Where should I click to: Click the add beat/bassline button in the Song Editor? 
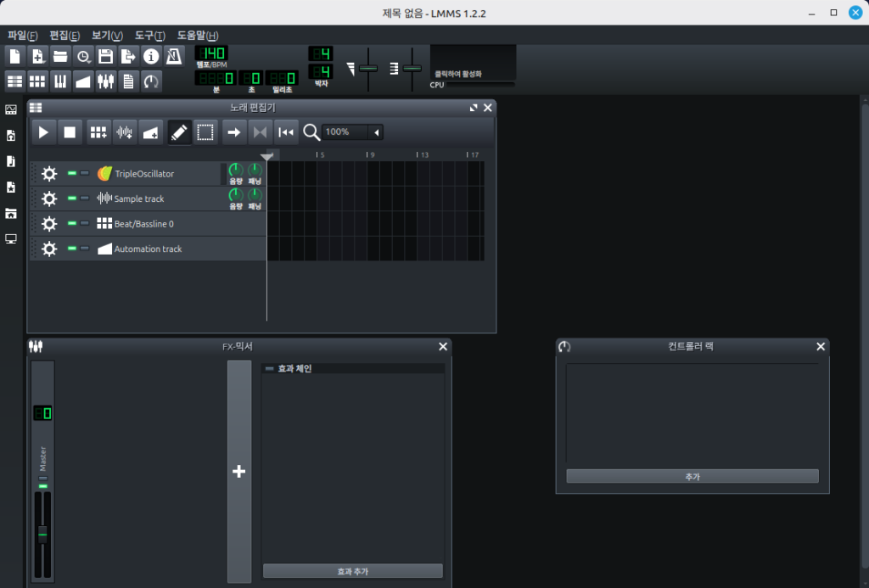(x=98, y=132)
